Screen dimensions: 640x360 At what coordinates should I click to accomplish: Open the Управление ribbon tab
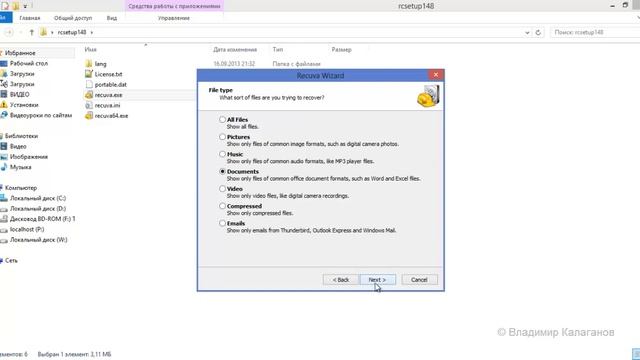coord(174,18)
